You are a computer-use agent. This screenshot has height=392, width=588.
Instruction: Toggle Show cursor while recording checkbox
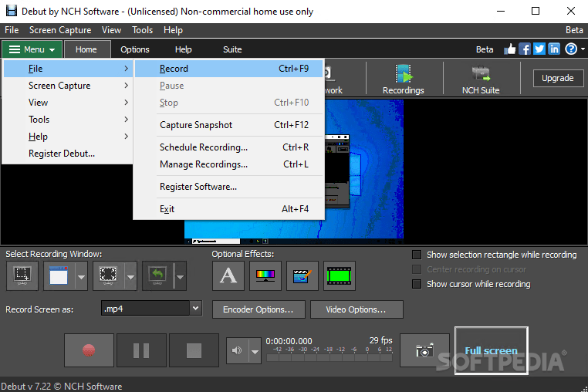(x=417, y=284)
